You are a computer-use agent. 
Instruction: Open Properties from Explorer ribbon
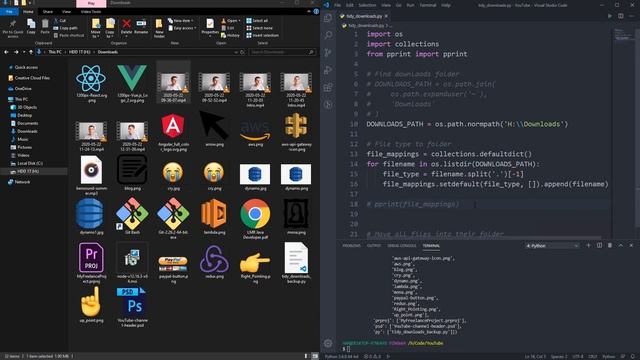[210, 27]
